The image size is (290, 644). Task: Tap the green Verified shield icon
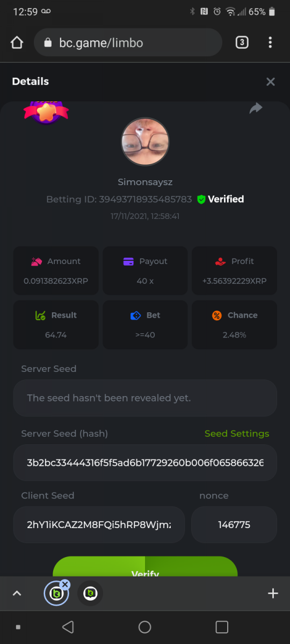[201, 199]
